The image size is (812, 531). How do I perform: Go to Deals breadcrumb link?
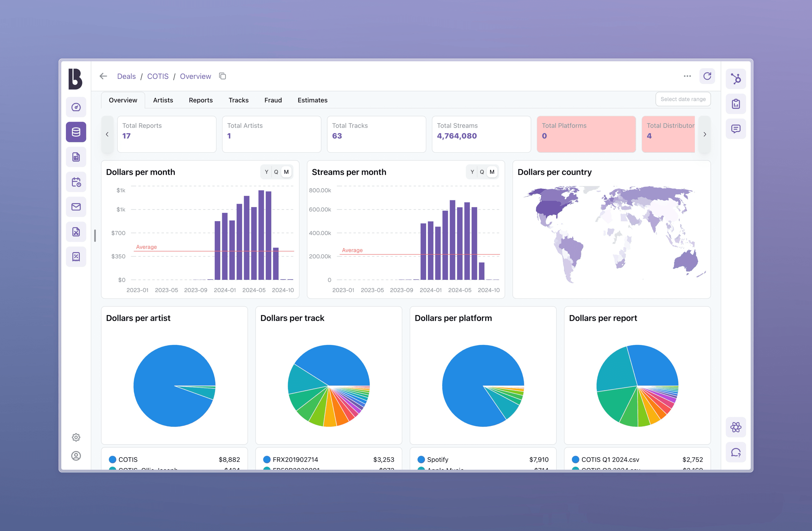pos(126,76)
